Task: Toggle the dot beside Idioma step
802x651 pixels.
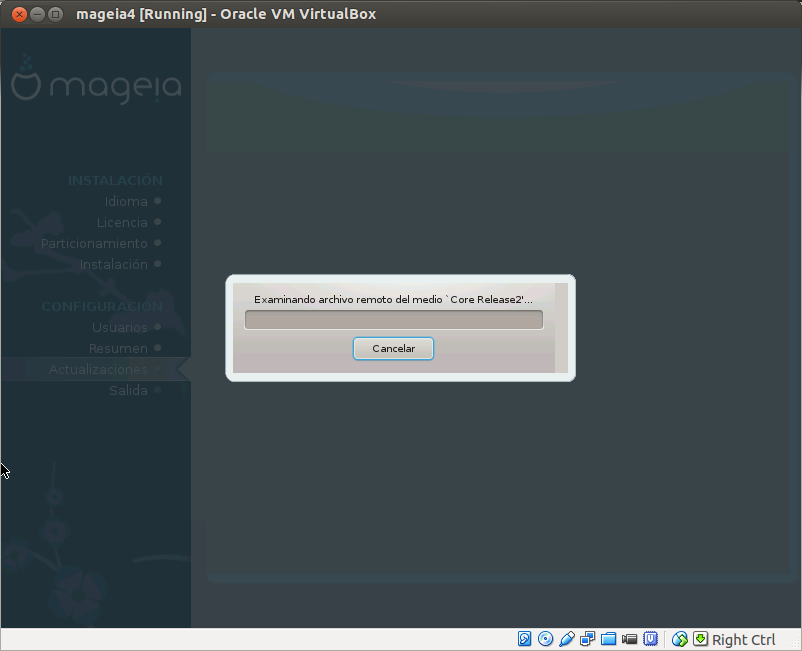Action: click(158, 201)
